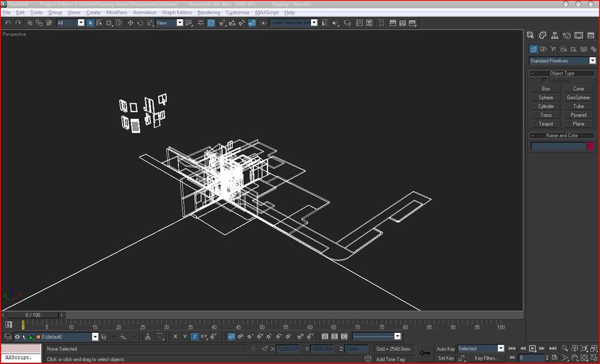600x364 pixels.
Task: Open the Hierarchy panel tab icon
Action: point(554,35)
